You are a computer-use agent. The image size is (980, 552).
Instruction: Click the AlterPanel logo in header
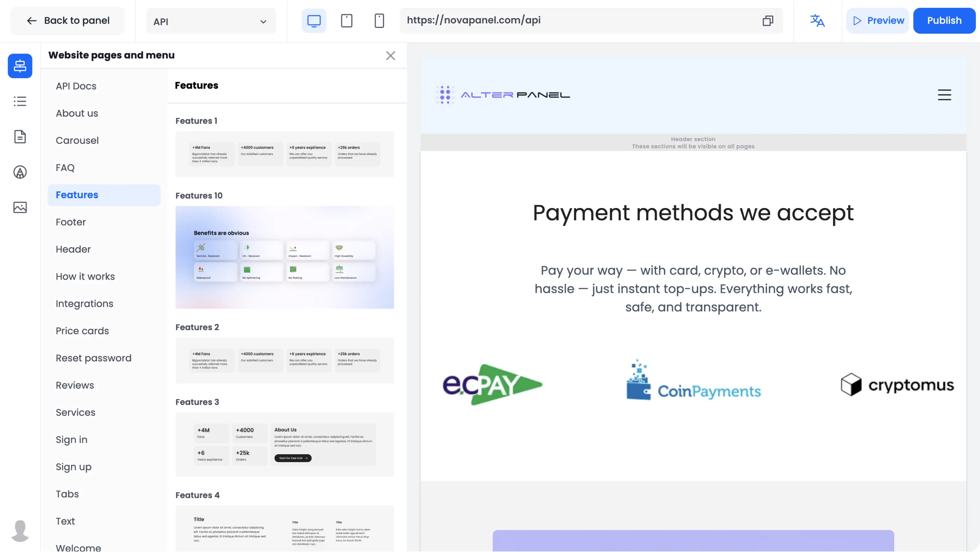click(x=502, y=95)
